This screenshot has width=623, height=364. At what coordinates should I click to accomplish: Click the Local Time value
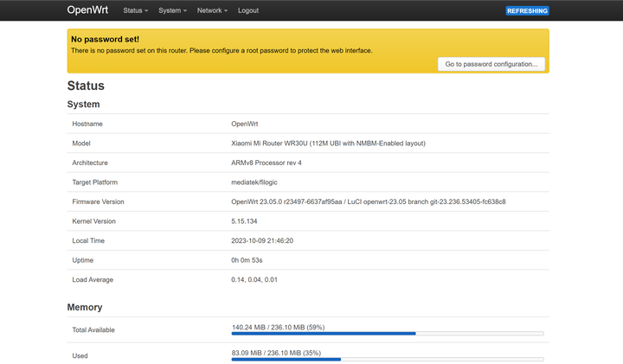pyautogui.click(x=262, y=240)
